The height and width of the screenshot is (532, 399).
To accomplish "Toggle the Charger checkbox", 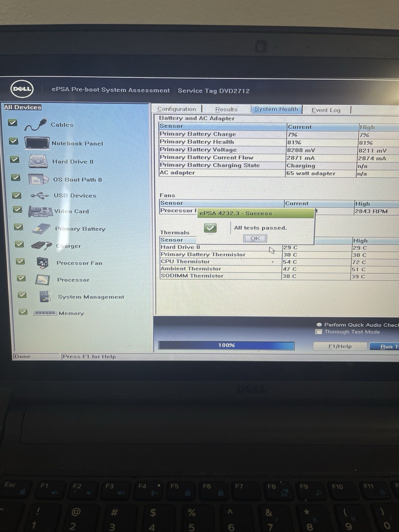I will (19, 244).
